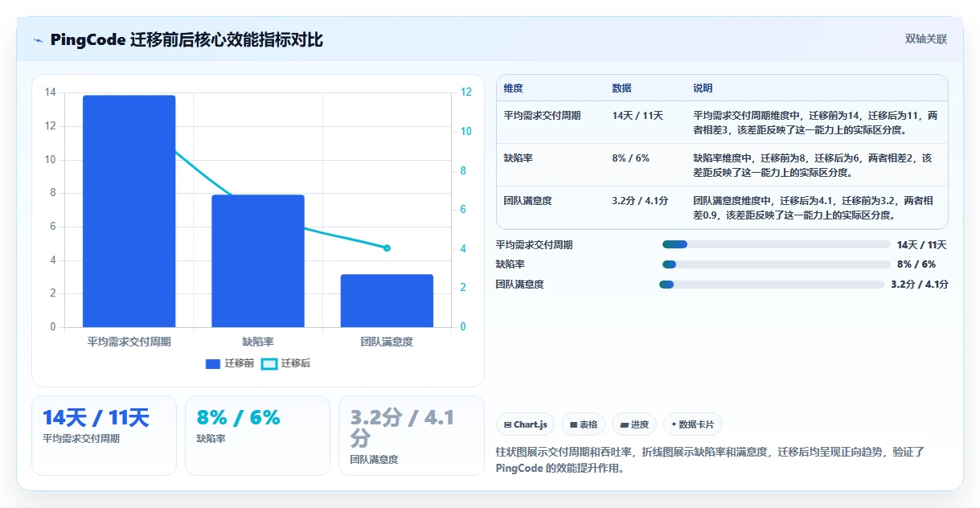Click the 数据 table column header

[621, 88]
